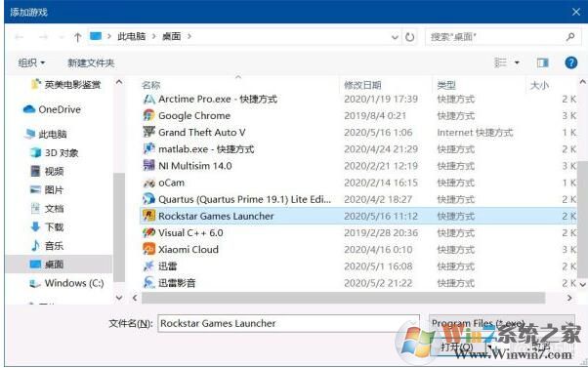Screen dimensions: 588x368
Task: Click the 迅雷 shortcut icon
Action: coord(148,266)
